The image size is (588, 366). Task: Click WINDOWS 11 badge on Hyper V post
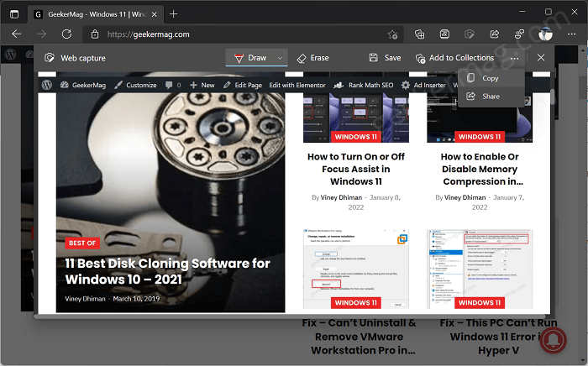click(x=480, y=303)
